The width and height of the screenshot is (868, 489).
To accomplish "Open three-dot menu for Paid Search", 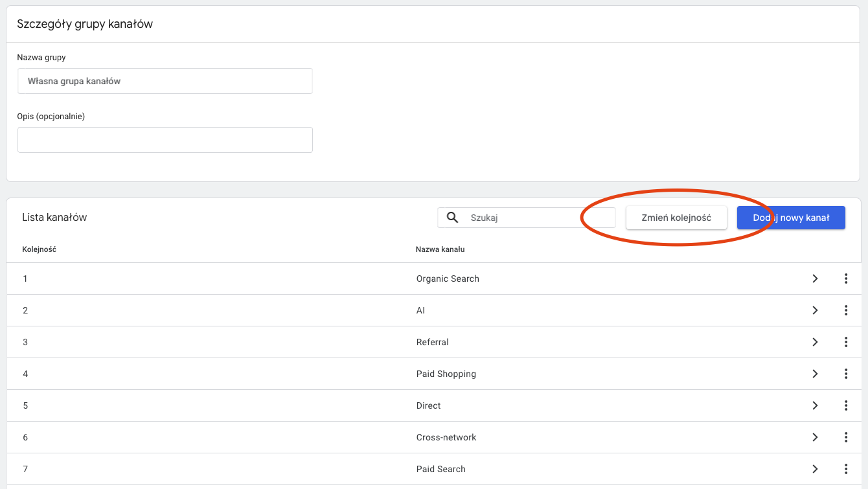I will tap(846, 469).
